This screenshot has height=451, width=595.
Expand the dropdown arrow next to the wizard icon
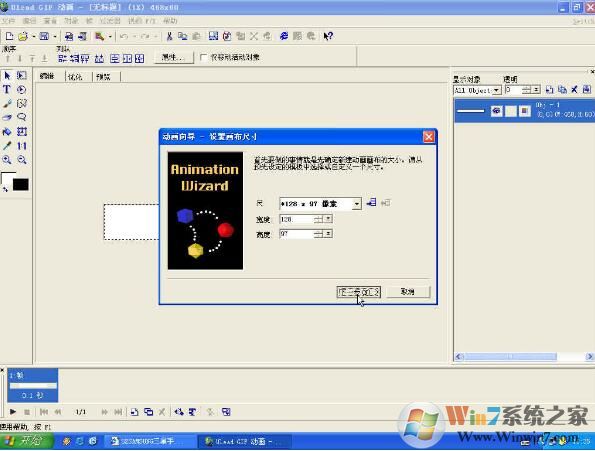110,36
